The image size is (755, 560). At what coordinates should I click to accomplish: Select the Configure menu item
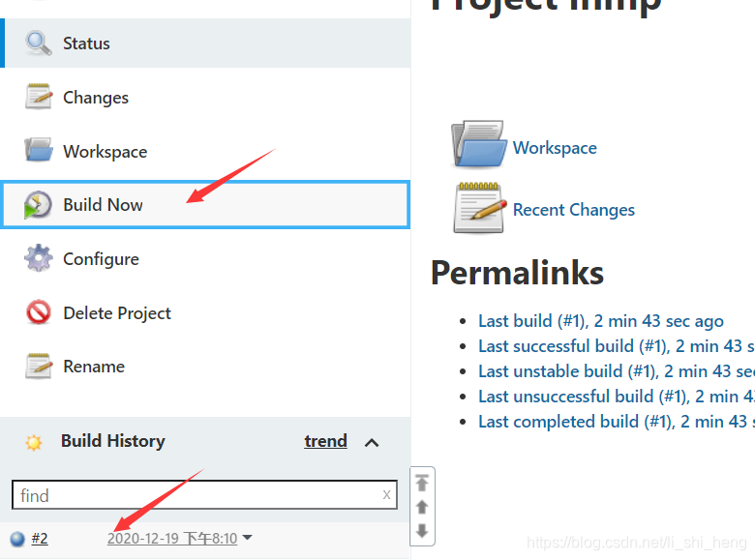click(x=205, y=259)
